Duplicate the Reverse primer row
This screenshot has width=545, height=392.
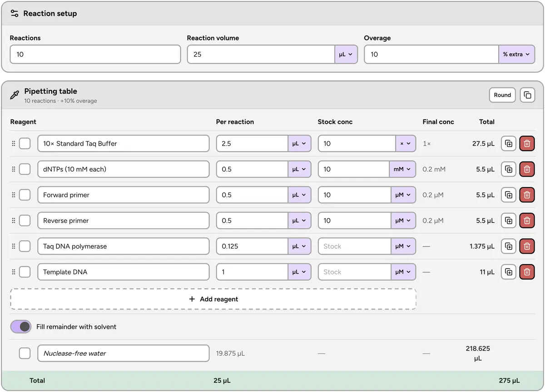click(509, 220)
